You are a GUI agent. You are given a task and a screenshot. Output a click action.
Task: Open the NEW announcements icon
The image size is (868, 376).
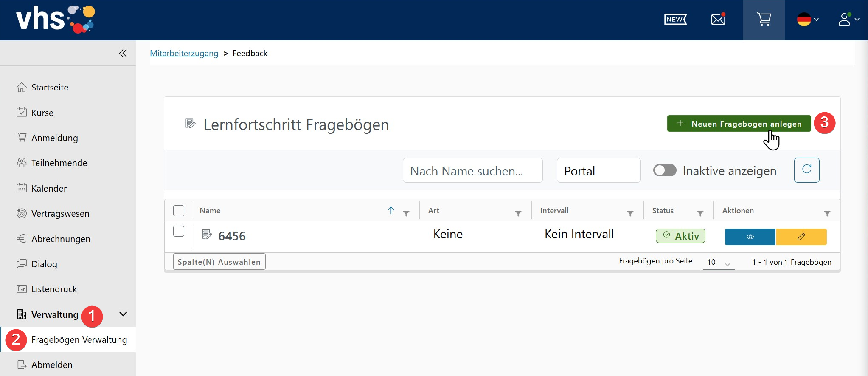pos(675,20)
